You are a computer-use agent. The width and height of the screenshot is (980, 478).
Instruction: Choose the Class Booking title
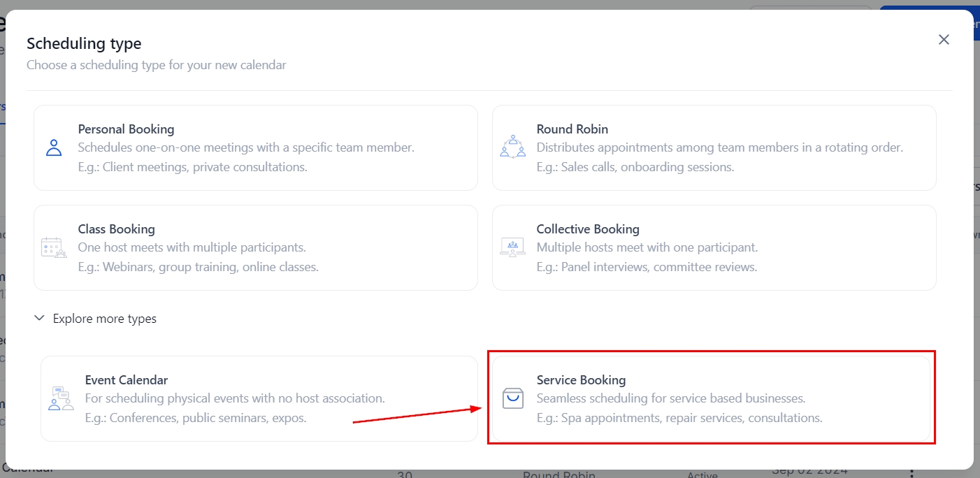point(116,229)
